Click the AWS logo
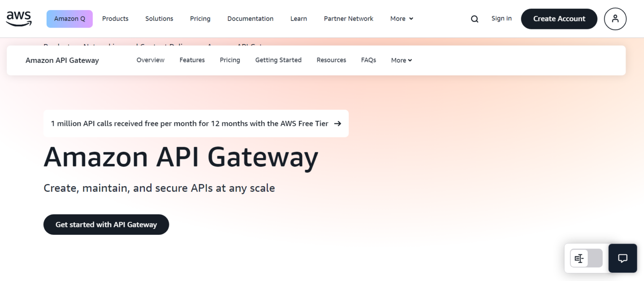This screenshot has width=644, height=281. pos(18,18)
